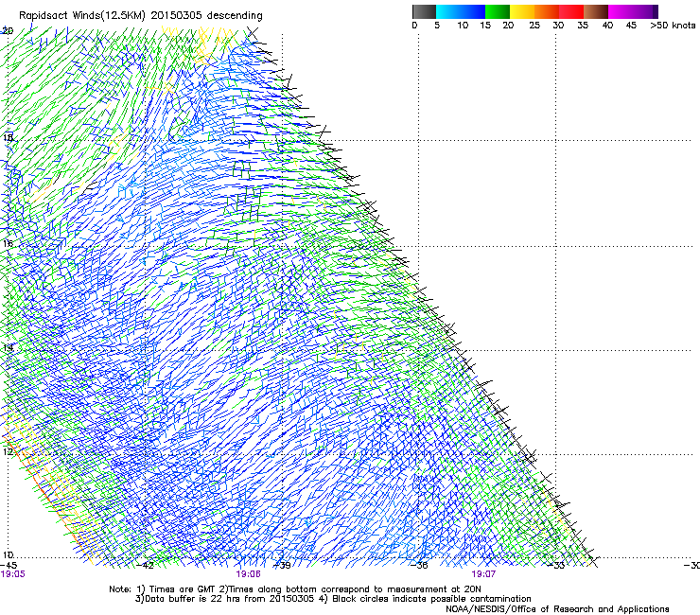This screenshot has width=700, height=615.
Task: Click the '25' legend scale label
Action: point(534,26)
